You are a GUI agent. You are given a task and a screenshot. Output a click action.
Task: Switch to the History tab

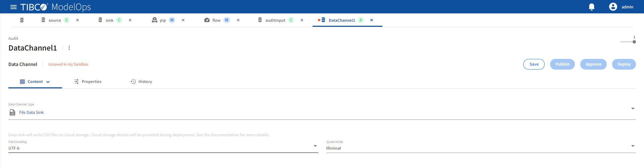pos(141,82)
